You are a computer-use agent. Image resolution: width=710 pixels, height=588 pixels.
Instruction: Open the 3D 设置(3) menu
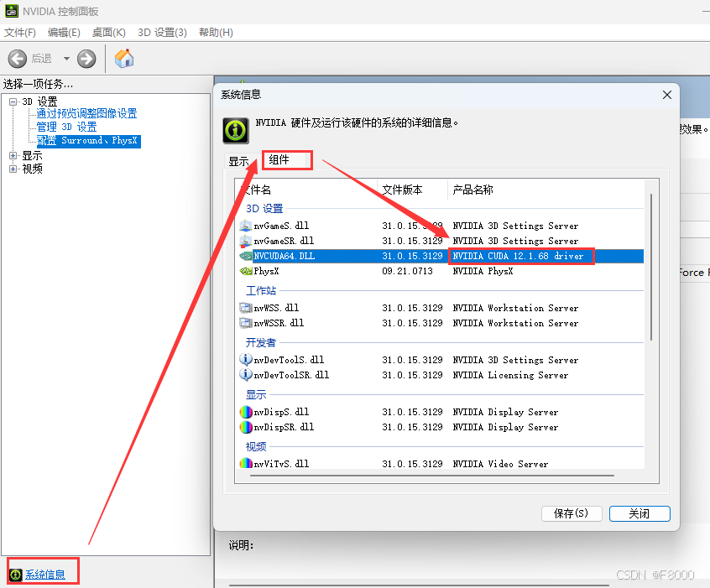tap(162, 33)
